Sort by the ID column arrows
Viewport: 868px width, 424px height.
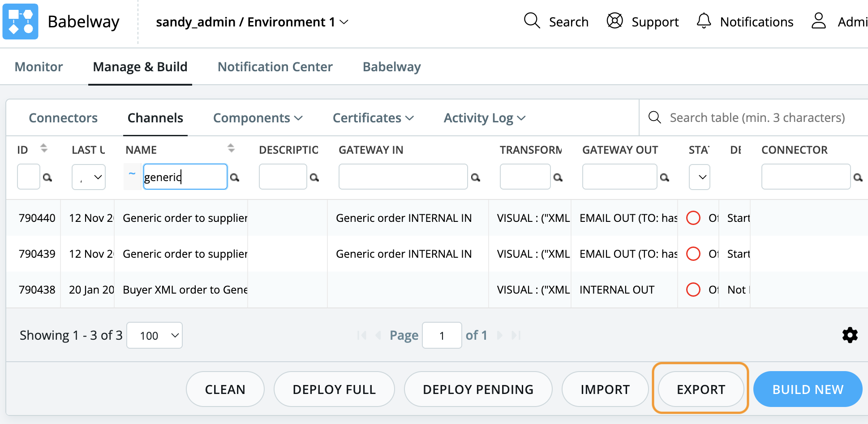[x=43, y=148]
